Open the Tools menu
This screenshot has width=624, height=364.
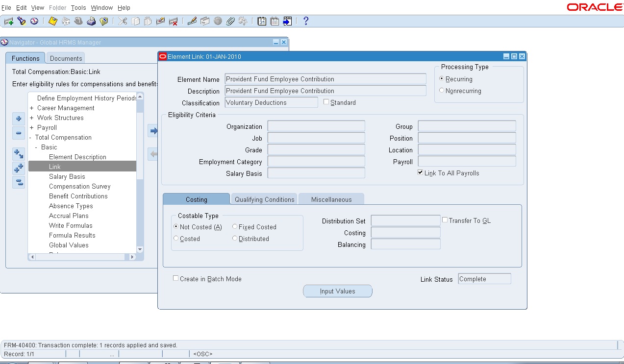(78, 7)
